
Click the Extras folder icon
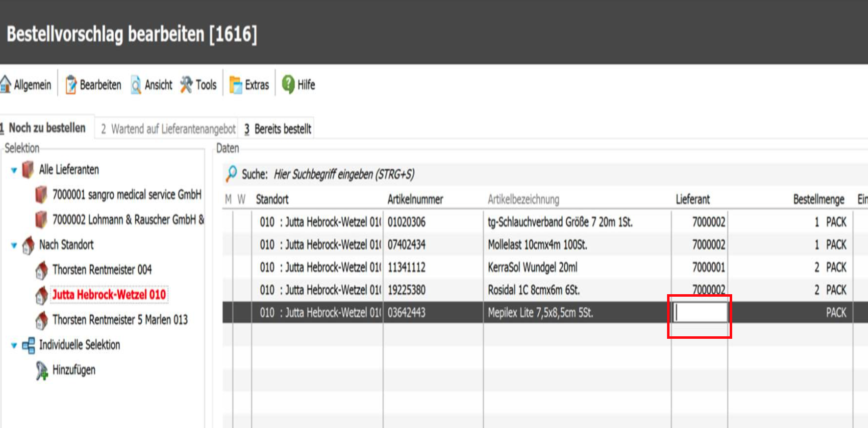click(x=235, y=85)
